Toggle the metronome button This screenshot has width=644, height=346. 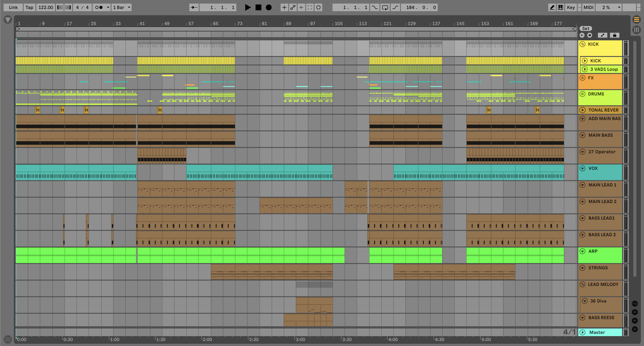click(99, 7)
